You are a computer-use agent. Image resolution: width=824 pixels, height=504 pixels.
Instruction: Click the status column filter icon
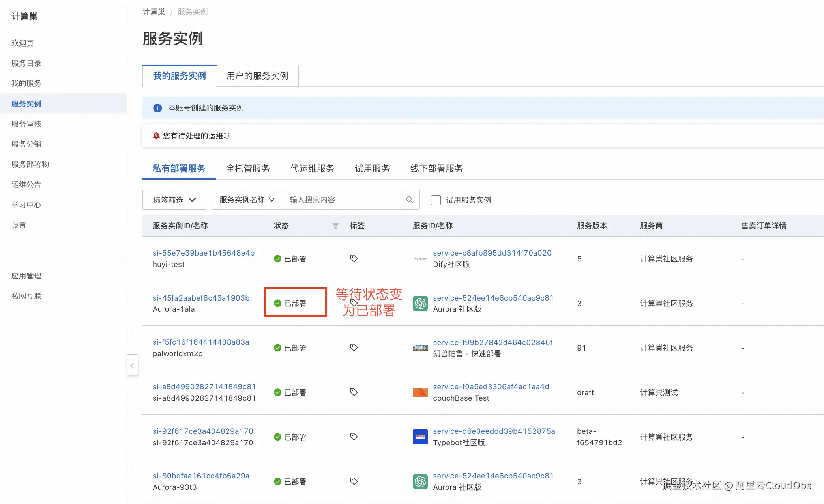coord(335,226)
